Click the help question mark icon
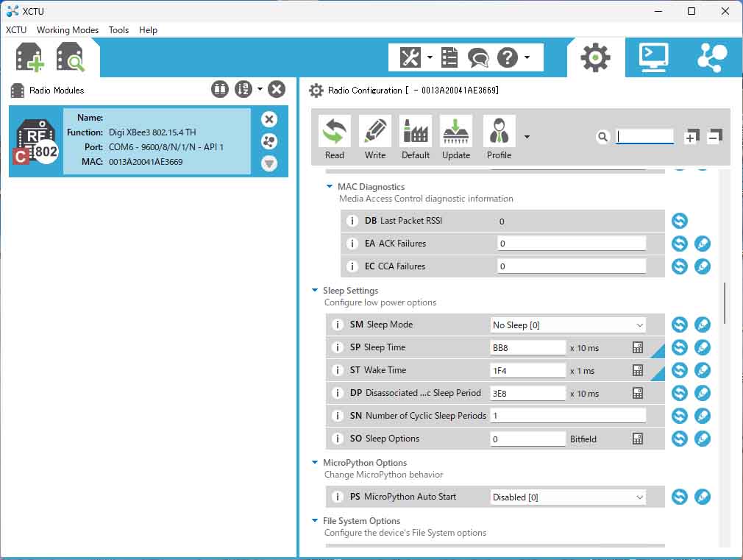743x560 pixels. (508, 57)
